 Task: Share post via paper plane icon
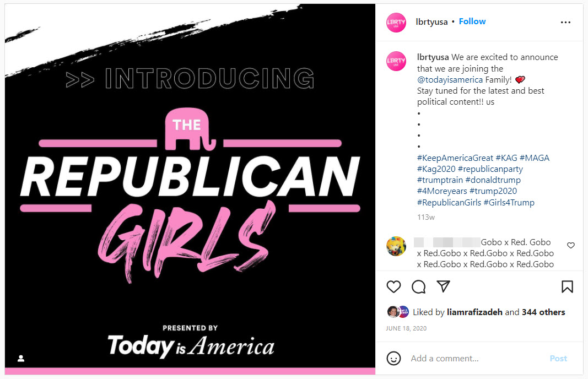pyautogui.click(x=444, y=286)
